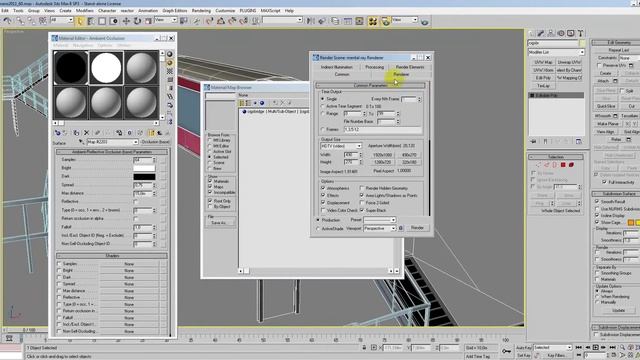Select Element sub-object level red cube icon
The height and width of the screenshot is (360, 640).
tap(571, 165)
